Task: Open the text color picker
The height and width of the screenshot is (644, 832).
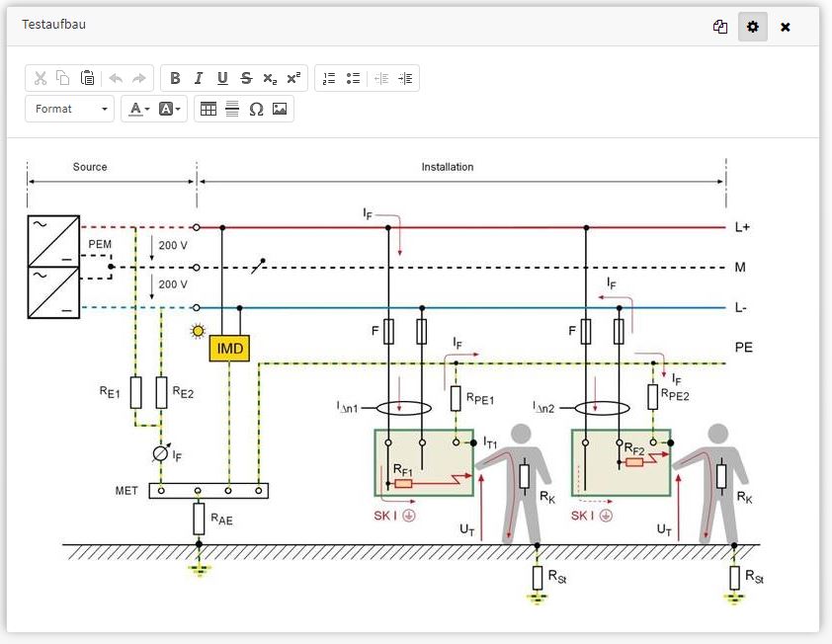Action: coord(138,110)
